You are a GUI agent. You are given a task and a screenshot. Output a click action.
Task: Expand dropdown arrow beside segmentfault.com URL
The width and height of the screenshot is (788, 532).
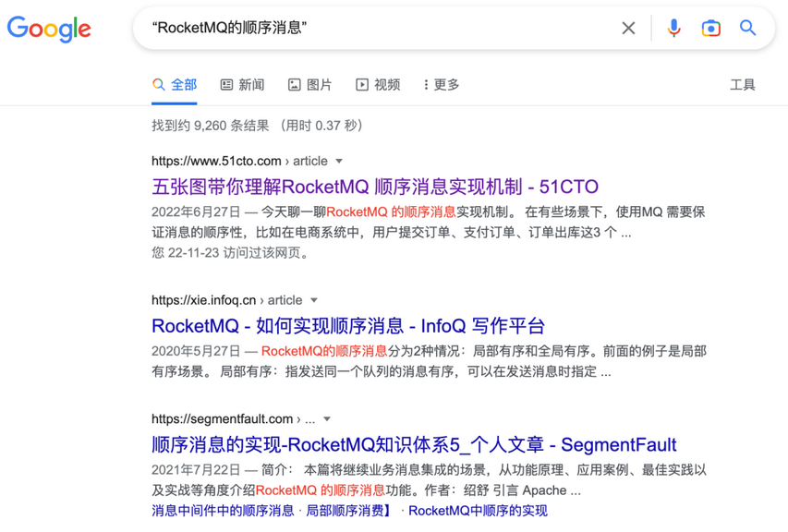click(327, 419)
